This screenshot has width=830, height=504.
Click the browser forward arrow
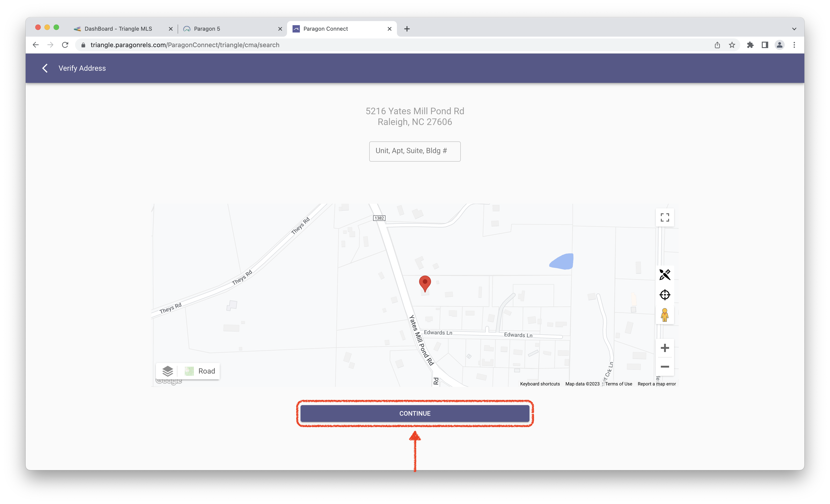coord(51,45)
